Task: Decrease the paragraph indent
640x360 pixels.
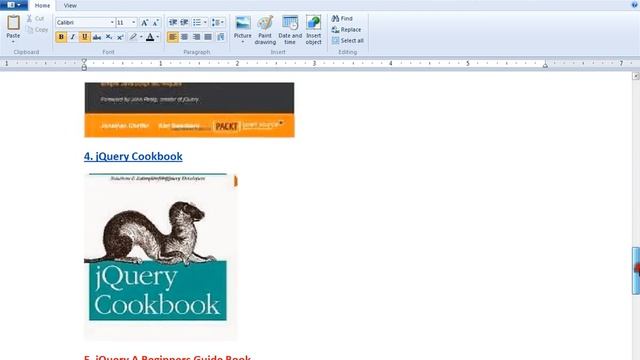Action: pos(173,22)
